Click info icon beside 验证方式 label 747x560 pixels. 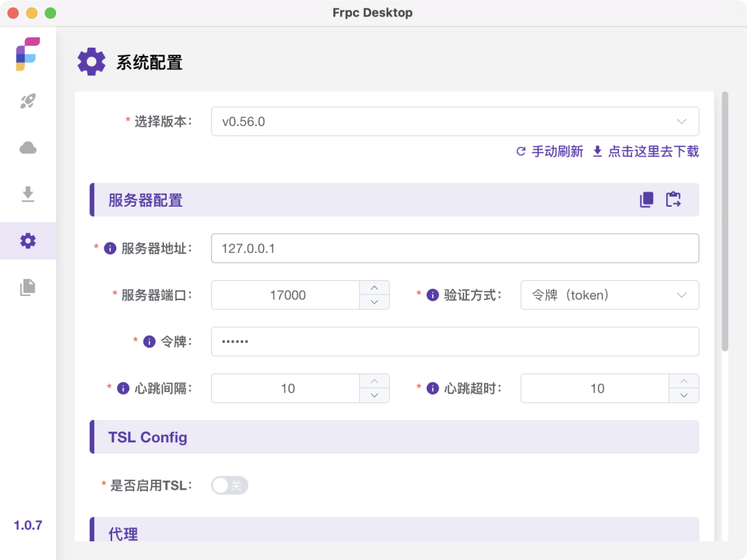coord(433,295)
